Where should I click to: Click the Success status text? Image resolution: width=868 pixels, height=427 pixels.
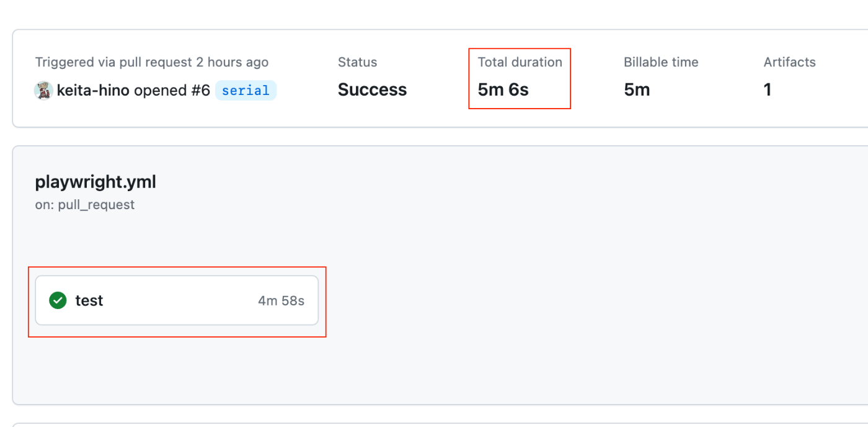coord(372,90)
